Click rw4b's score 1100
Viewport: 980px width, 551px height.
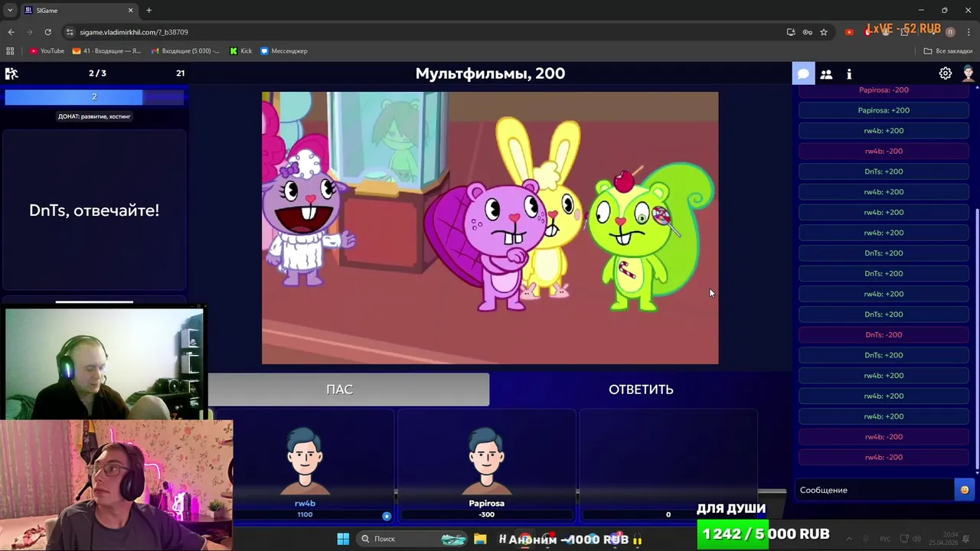pos(305,514)
